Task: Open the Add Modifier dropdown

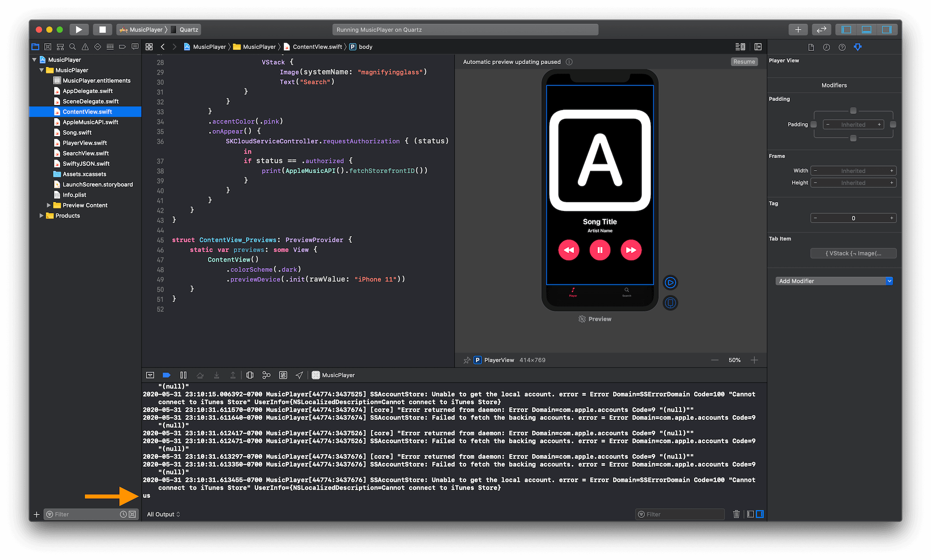Action: pyautogui.click(x=834, y=281)
